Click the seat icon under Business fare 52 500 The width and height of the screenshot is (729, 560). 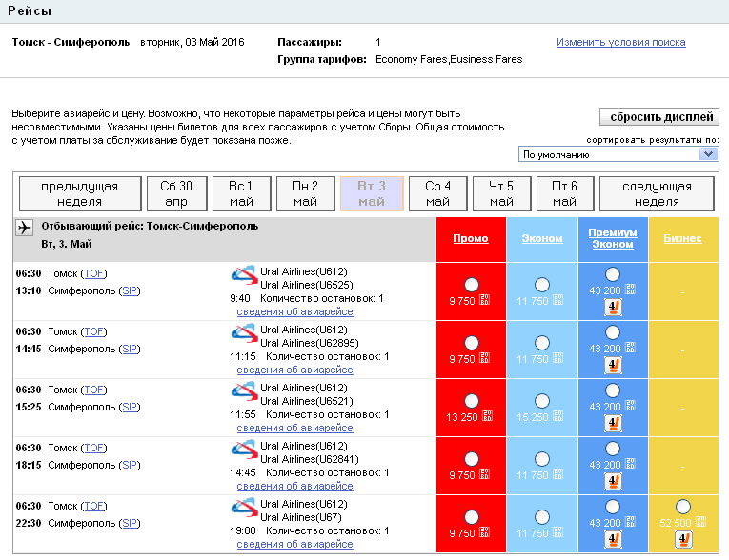tap(682, 540)
